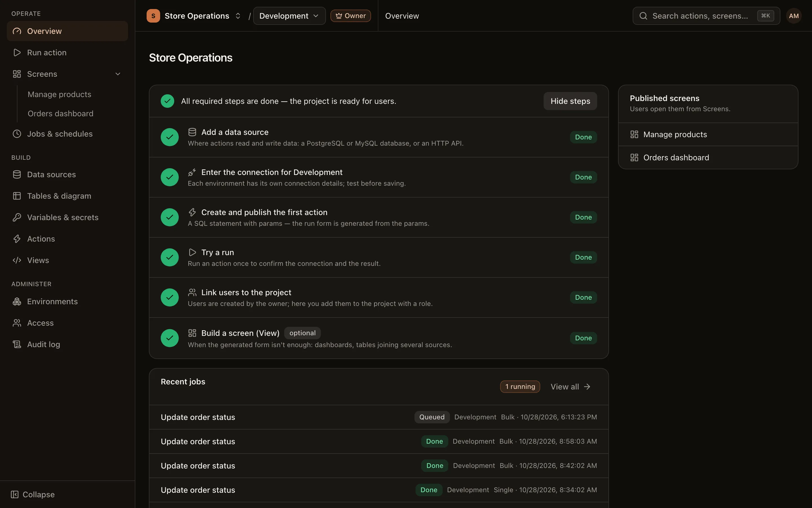Open the Bulk job from 8:42:02 AM
This screenshot has width=812, height=508.
[x=379, y=466]
